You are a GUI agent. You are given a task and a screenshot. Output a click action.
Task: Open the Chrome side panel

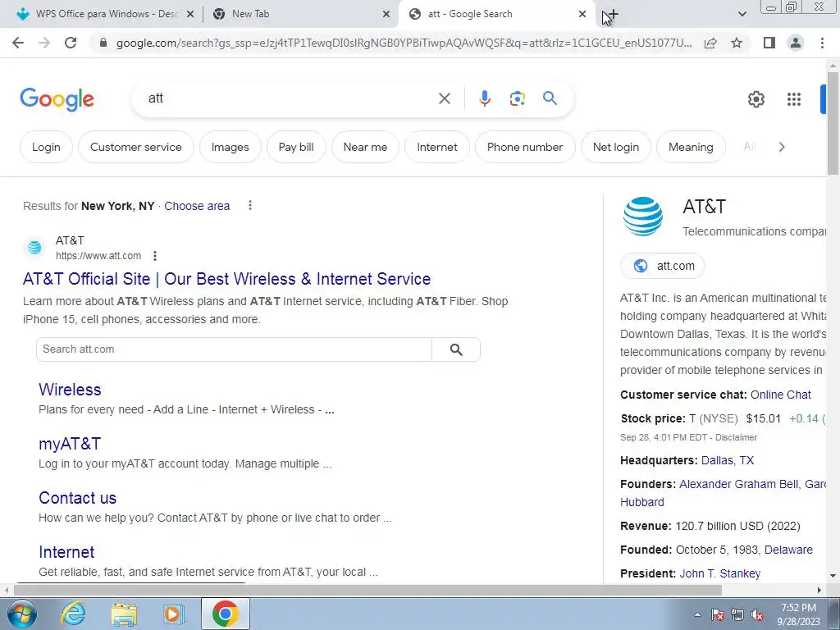coord(769,43)
